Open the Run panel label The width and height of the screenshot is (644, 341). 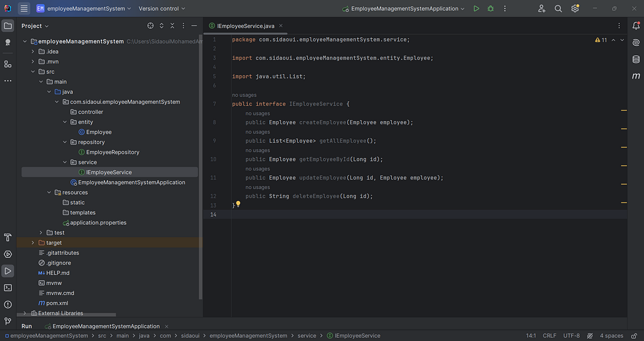[26, 326]
